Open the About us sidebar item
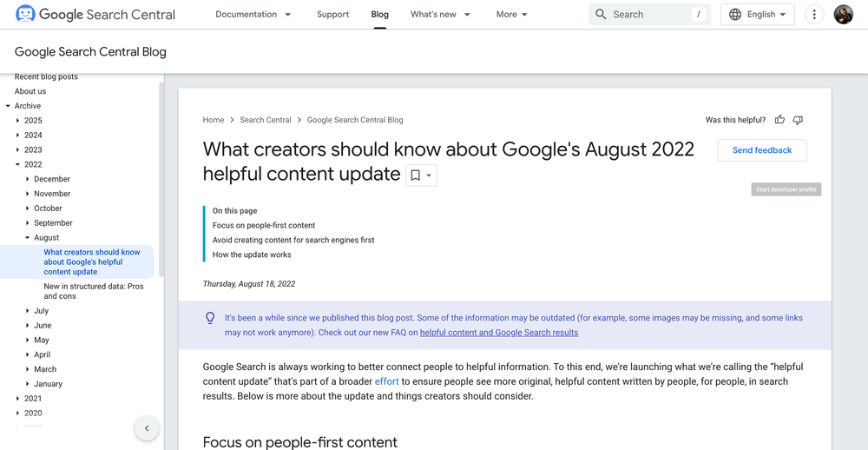The image size is (868, 450). point(30,91)
